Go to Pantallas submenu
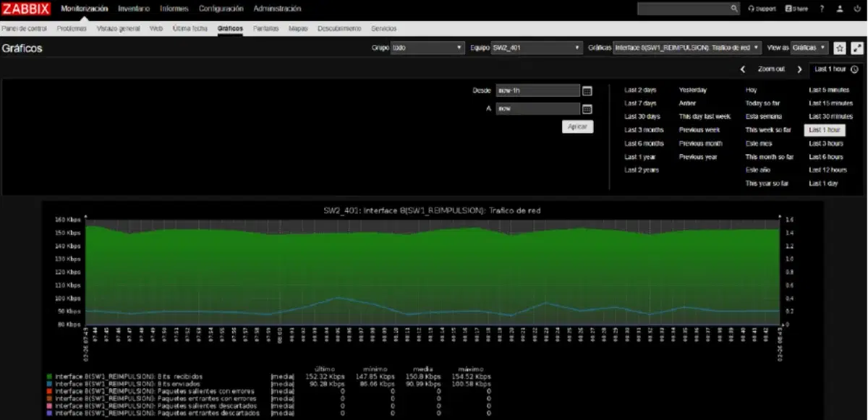868x420 pixels. click(x=266, y=28)
